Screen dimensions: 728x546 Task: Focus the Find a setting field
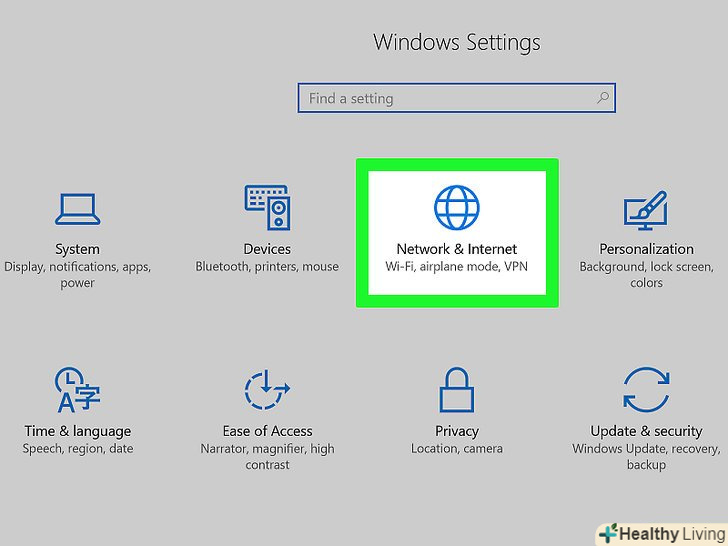point(457,98)
